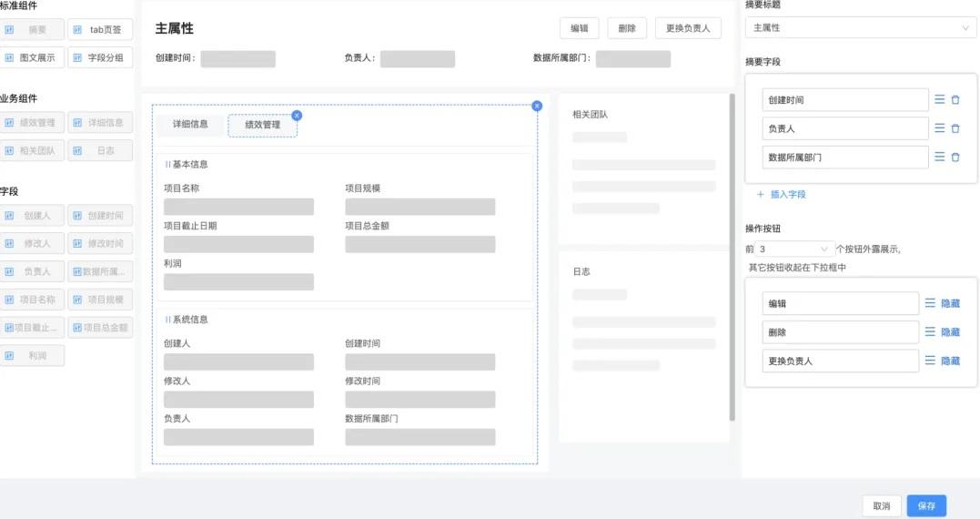The height and width of the screenshot is (519, 980).
Task: Close the 绩效管理 tab with its X badge
Action: (x=297, y=116)
